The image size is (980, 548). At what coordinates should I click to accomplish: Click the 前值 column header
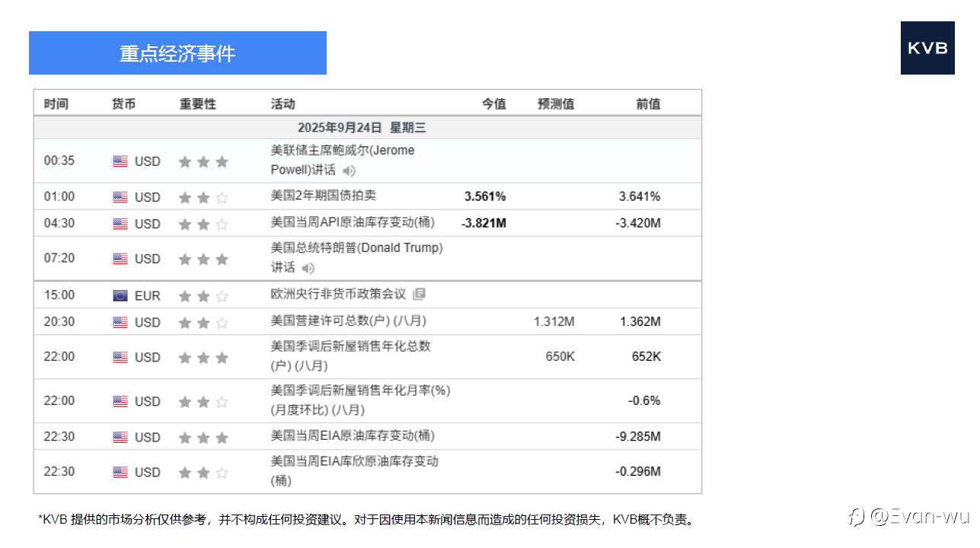coord(648,104)
